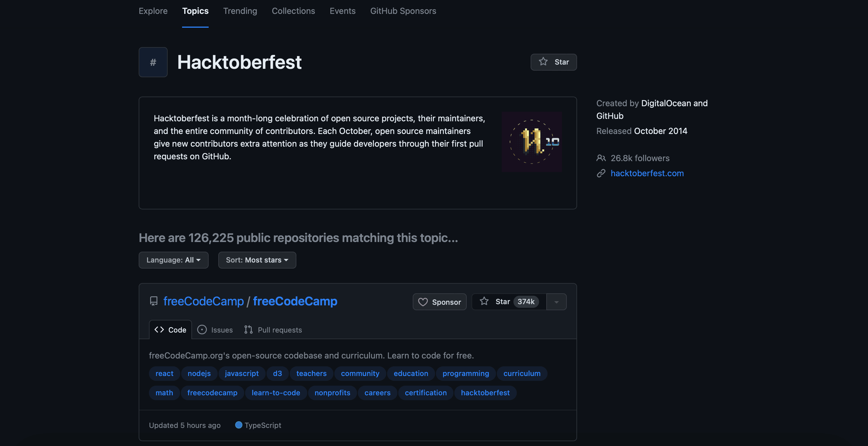
Task: Open the Language: All dropdown
Action: pyautogui.click(x=174, y=260)
